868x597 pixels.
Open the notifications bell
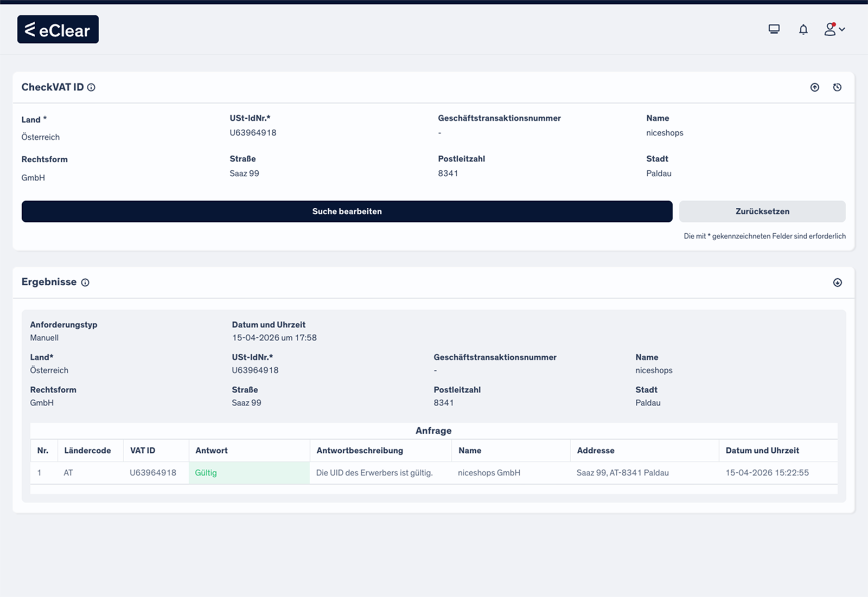pyautogui.click(x=803, y=29)
